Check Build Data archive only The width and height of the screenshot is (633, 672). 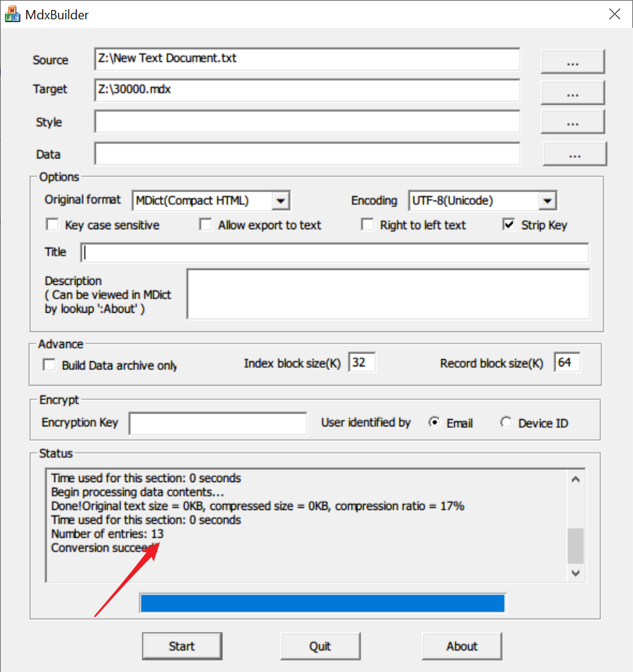coord(49,365)
